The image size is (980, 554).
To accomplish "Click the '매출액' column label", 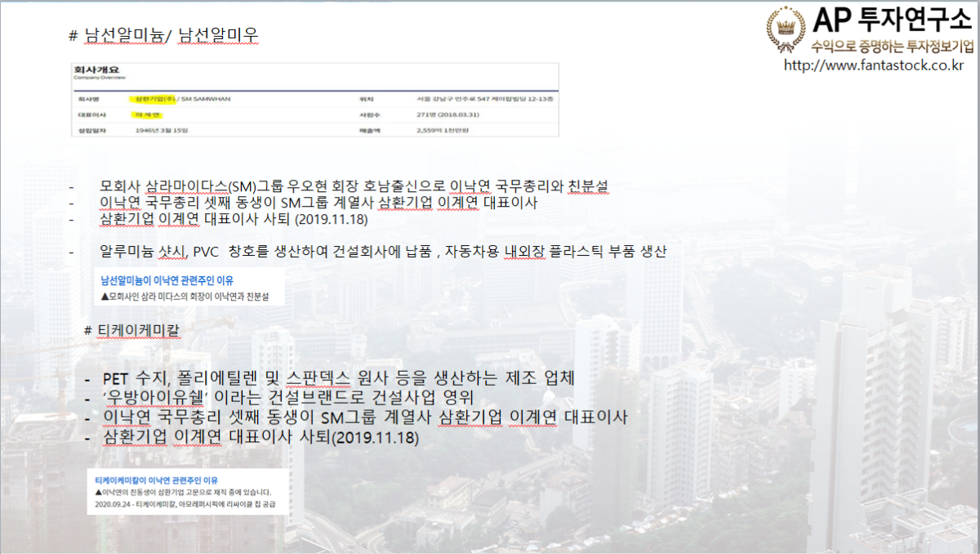I will coord(368,129).
